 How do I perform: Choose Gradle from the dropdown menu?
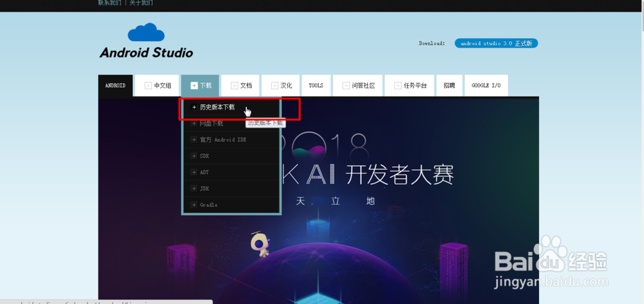[x=232, y=205]
